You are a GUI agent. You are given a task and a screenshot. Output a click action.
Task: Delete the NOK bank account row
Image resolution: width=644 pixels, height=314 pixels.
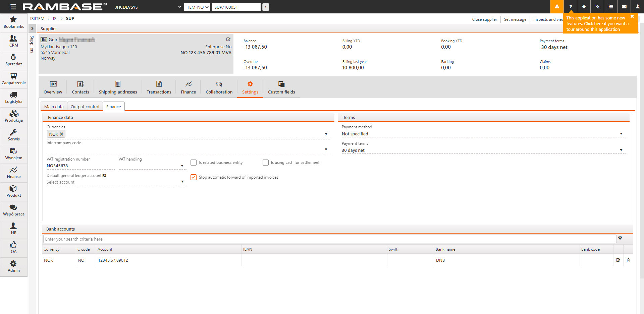tap(628, 260)
